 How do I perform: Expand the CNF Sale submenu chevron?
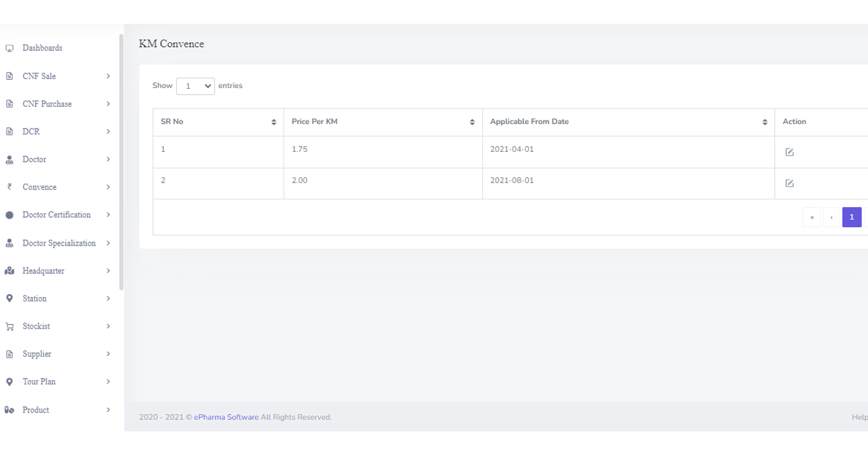click(x=108, y=76)
